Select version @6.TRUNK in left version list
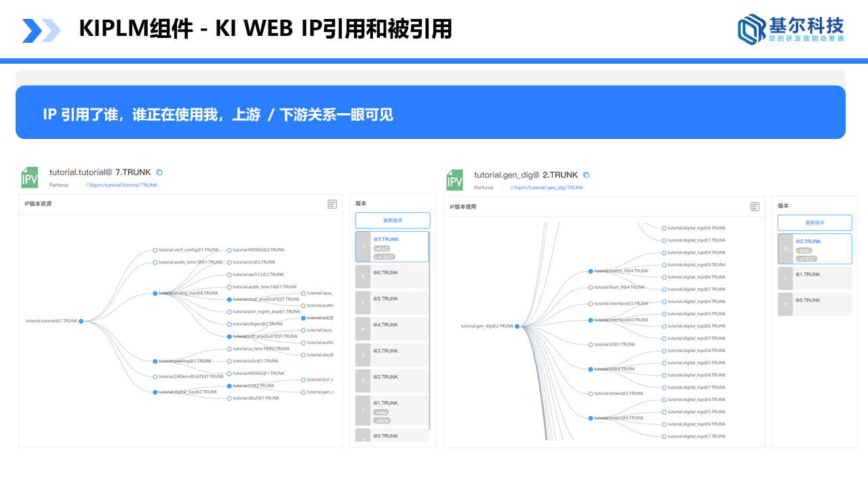 coord(392,276)
